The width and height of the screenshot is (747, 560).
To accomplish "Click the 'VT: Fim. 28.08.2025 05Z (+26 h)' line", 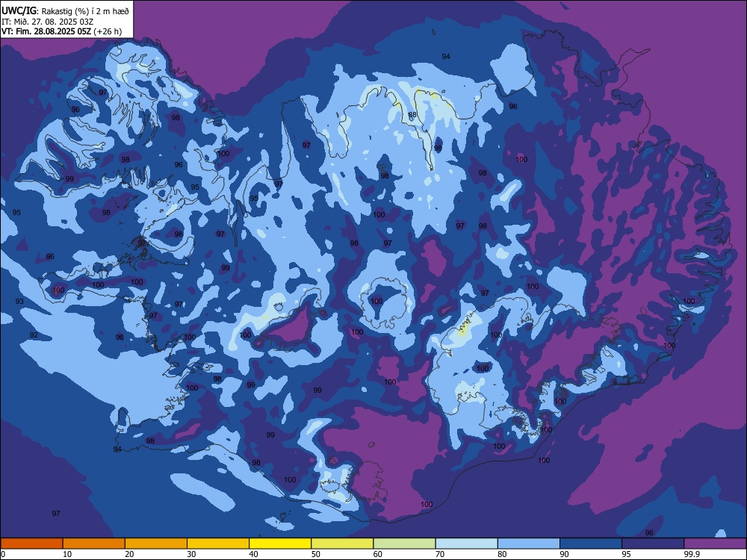I will coord(61,31).
